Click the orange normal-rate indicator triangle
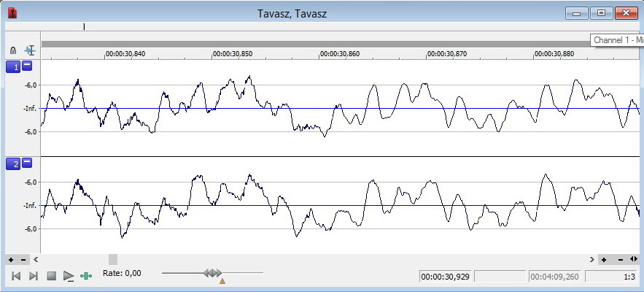Image resolution: width=644 pixels, height=292 pixels. [222, 281]
